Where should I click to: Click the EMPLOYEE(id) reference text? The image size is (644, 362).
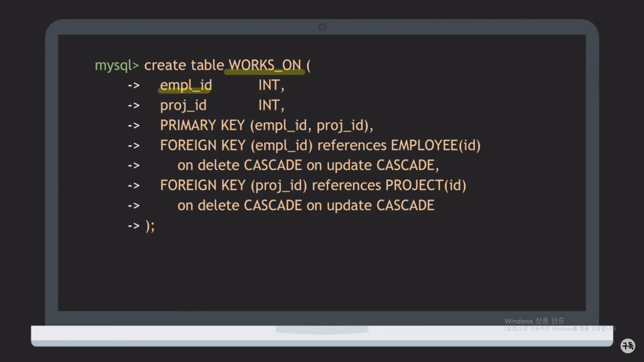coord(435,145)
